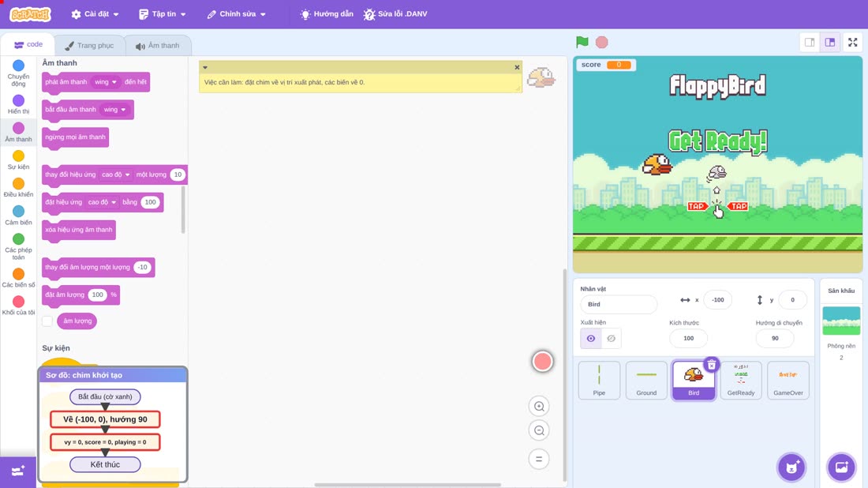Zoom in on the code workspace

pos(539,407)
